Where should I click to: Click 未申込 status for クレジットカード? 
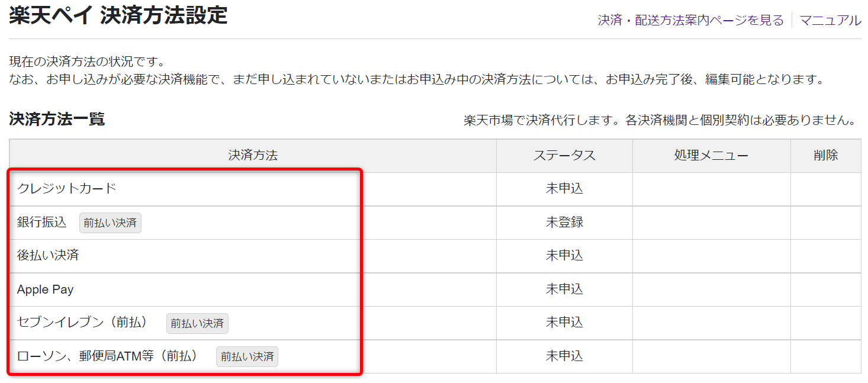coord(564,189)
